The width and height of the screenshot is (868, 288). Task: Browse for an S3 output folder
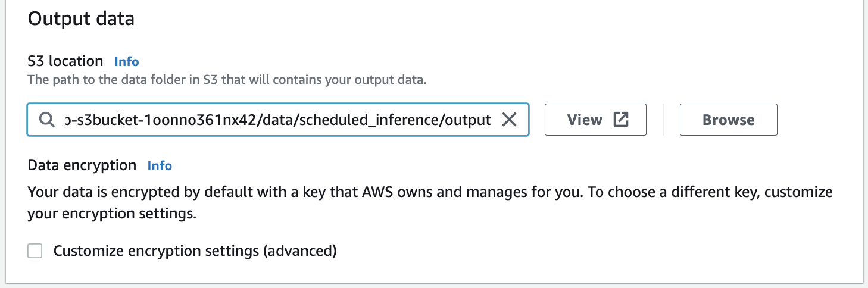pyautogui.click(x=728, y=120)
